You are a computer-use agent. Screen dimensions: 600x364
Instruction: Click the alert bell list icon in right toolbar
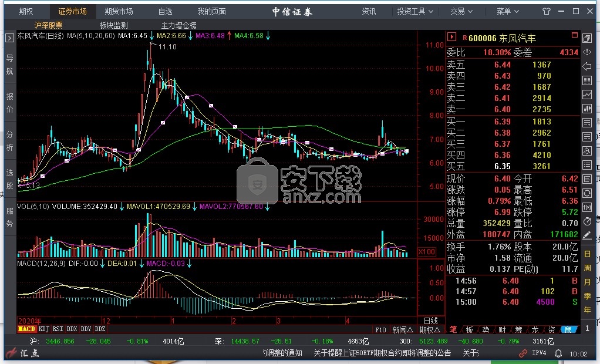[x=587, y=151]
